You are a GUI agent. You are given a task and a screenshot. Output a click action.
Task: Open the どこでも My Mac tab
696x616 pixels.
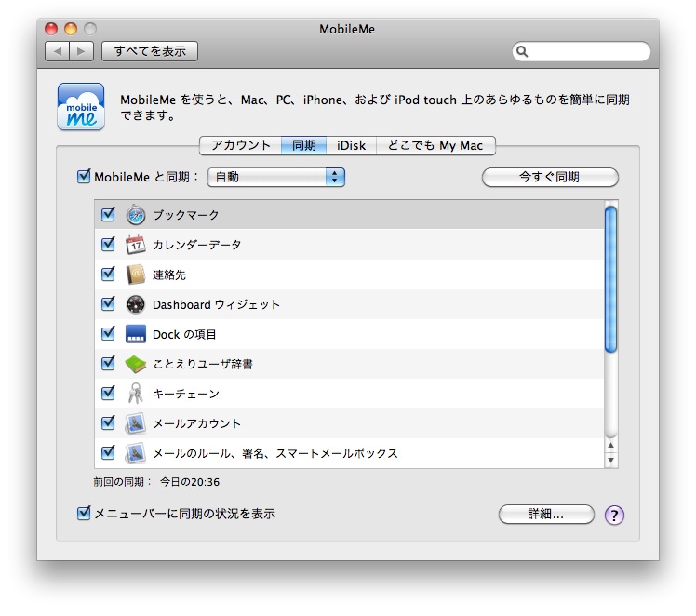click(435, 145)
